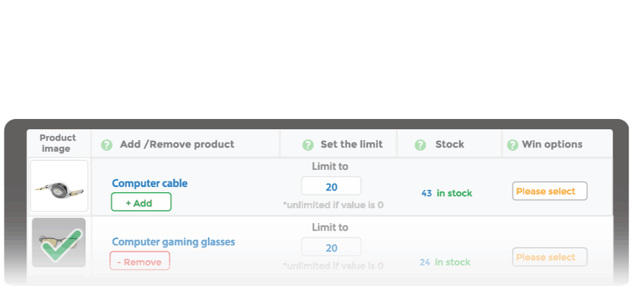This screenshot has width=644, height=286.
Task: Click help icon beside Stock header
Action: point(420,145)
